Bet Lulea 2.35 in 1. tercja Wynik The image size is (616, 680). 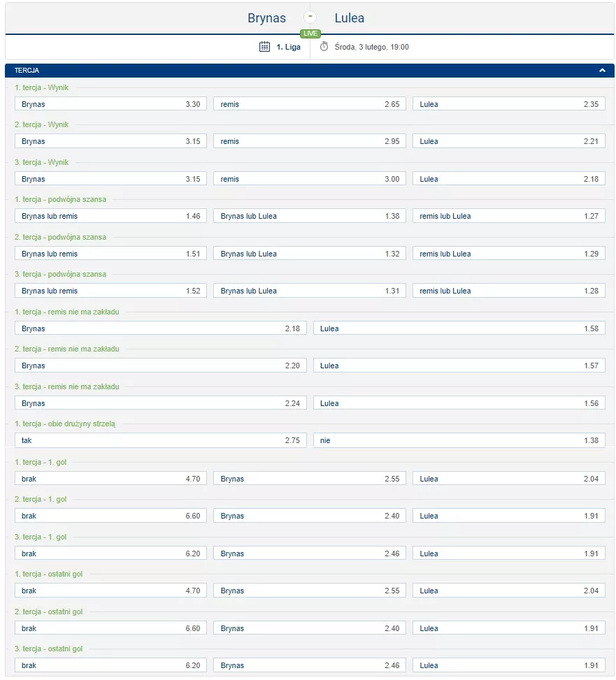click(x=509, y=104)
